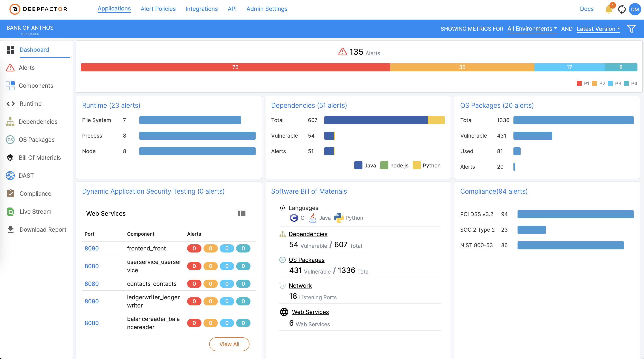Open the Integrations tab
Screen dimensions: 644x359
(x=201, y=9)
